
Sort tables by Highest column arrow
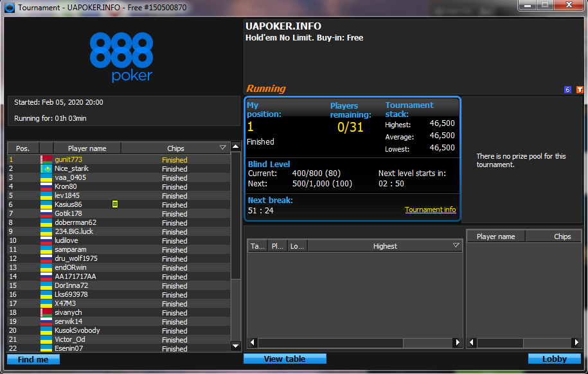(x=456, y=245)
